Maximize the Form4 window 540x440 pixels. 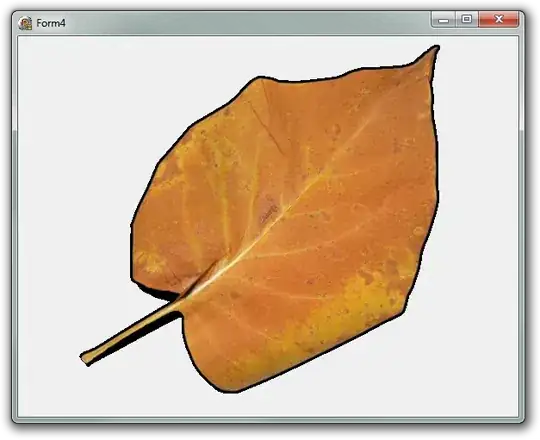pyautogui.click(x=467, y=20)
